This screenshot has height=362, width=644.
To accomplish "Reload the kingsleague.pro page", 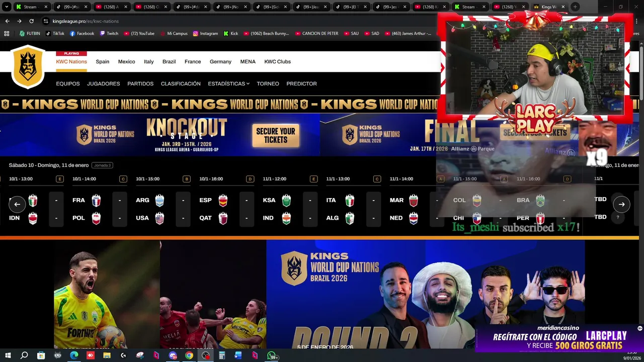I will [31, 21].
